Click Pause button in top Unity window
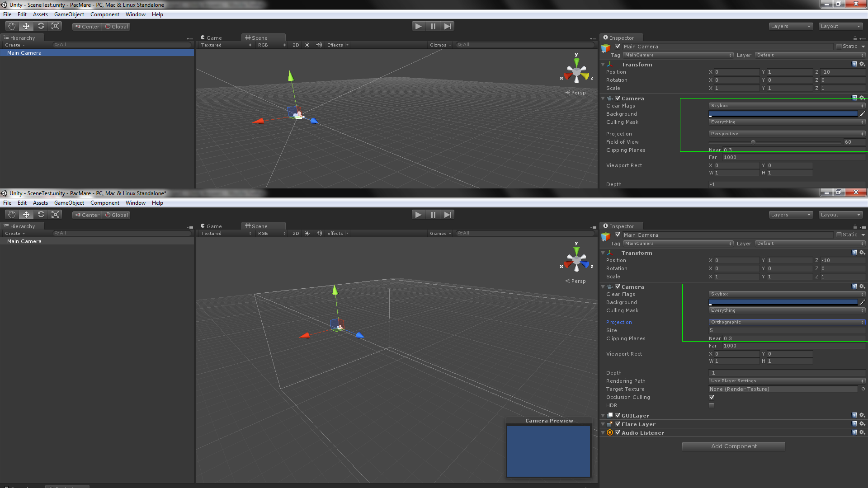This screenshot has width=868, height=488. coord(433,26)
